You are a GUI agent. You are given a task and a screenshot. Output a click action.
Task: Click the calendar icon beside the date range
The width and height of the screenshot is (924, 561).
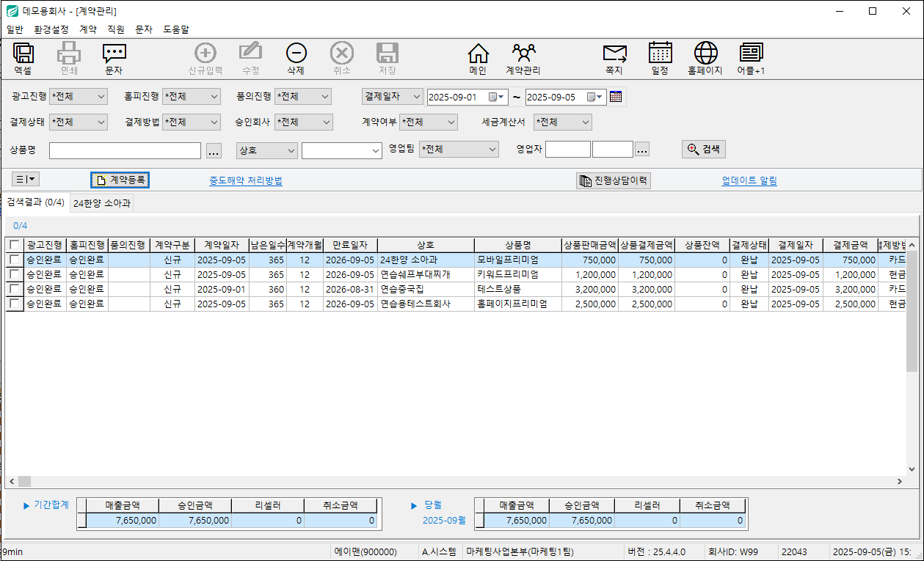click(616, 97)
